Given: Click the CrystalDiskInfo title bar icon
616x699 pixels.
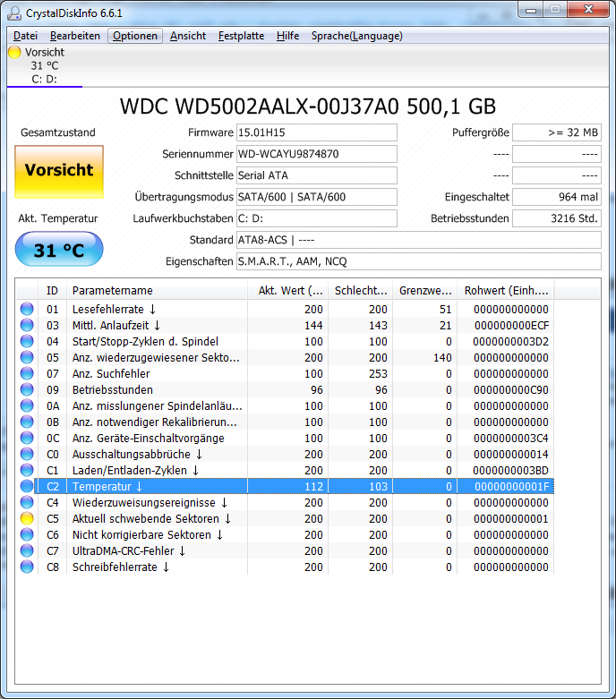Looking at the screenshot, I should coord(13,13).
